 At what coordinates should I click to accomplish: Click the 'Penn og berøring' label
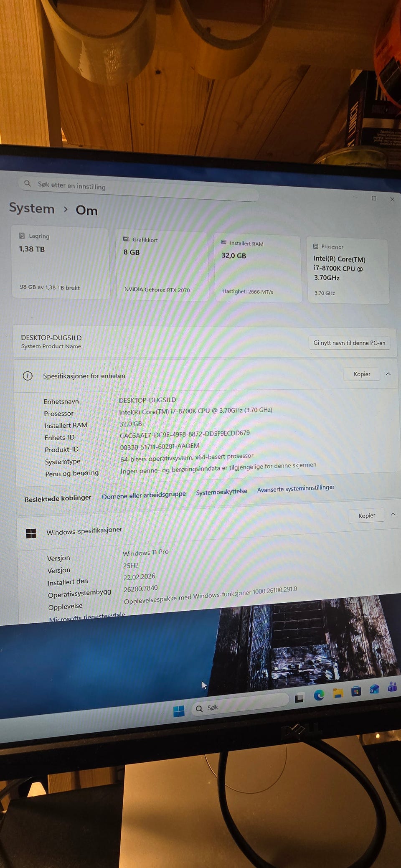72,473
